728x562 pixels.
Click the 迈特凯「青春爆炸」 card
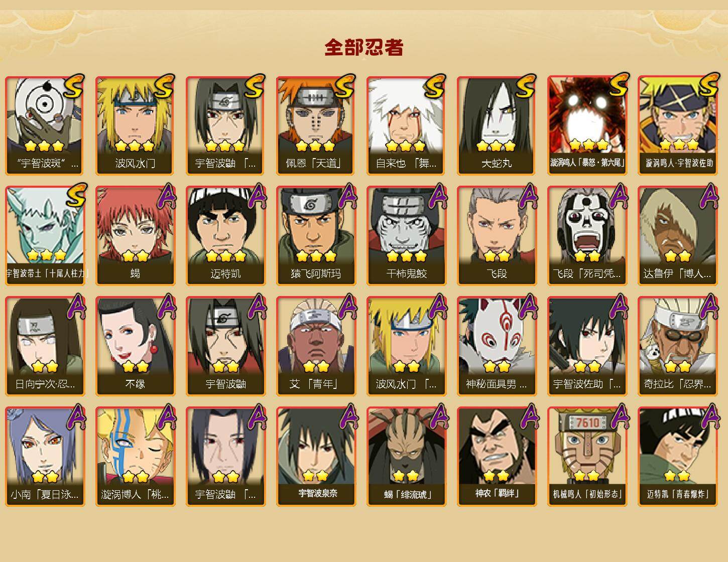[x=677, y=457]
